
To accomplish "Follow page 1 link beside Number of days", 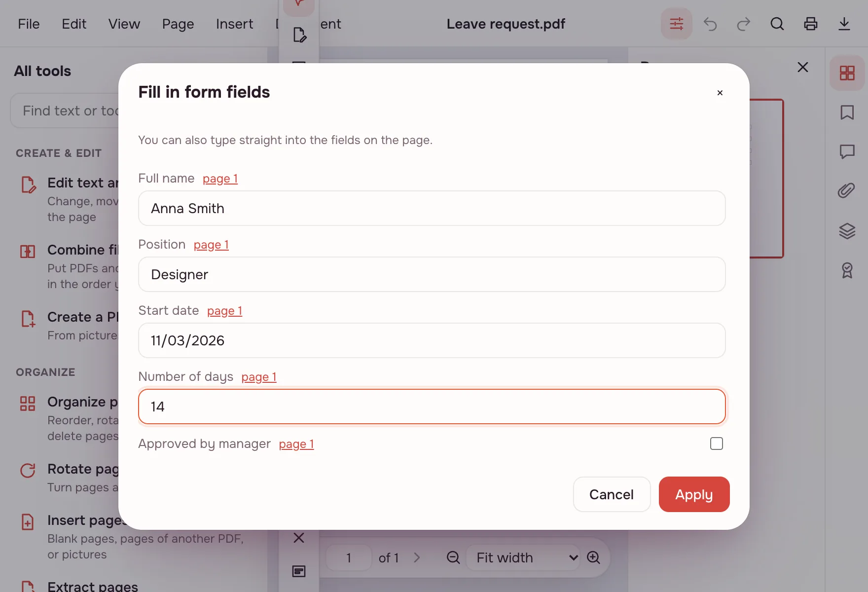I will point(259,377).
